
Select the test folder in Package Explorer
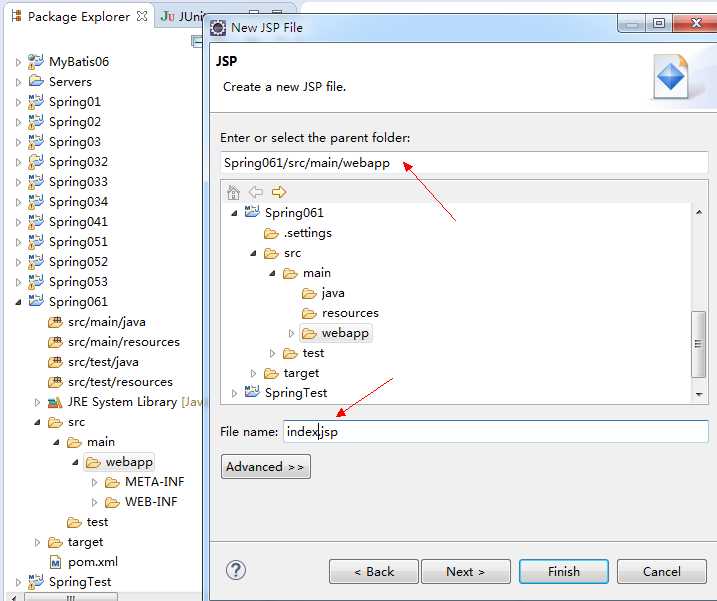click(x=97, y=522)
